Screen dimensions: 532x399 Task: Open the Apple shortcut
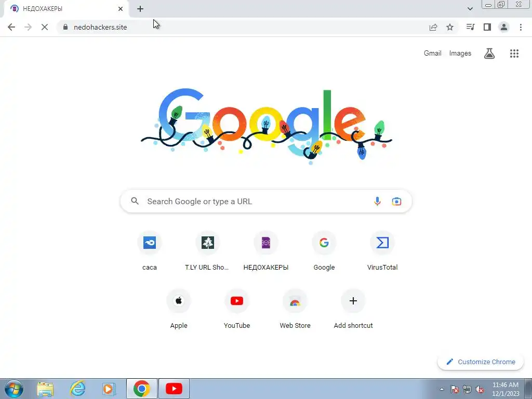pos(179,310)
